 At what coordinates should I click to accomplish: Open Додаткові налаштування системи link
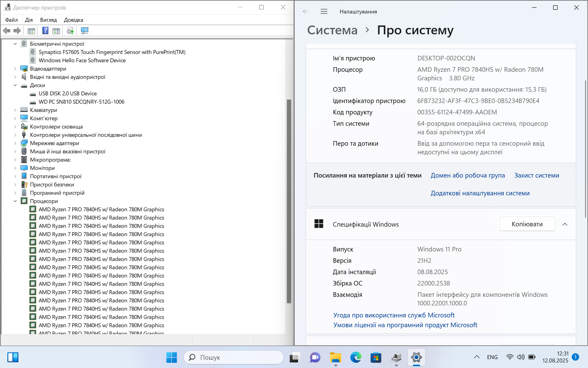[x=480, y=193]
